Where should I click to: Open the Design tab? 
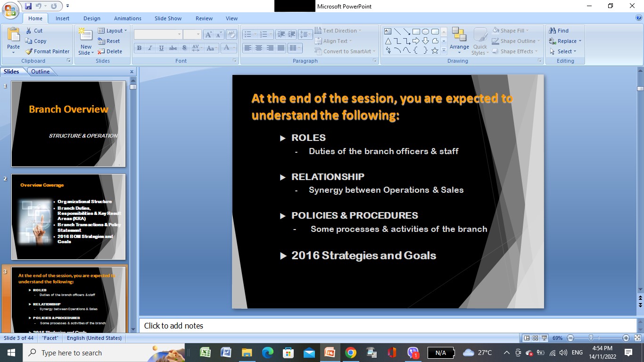coord(92,18)
